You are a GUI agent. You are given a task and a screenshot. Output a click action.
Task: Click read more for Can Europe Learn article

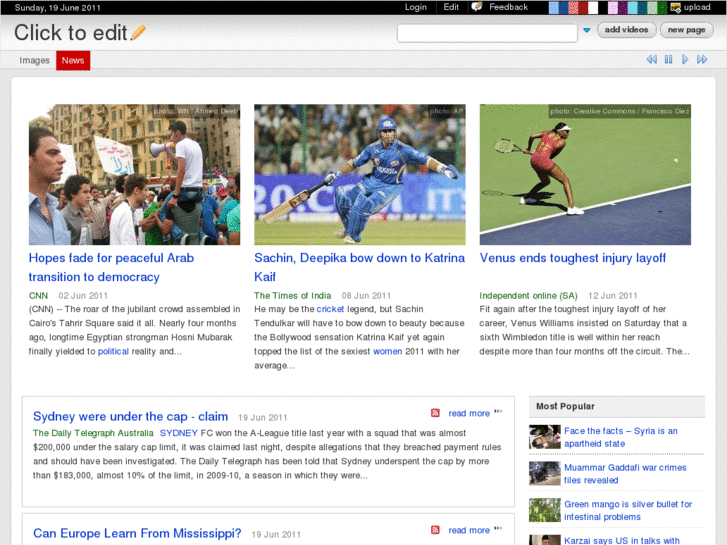(x=469, y=530)
